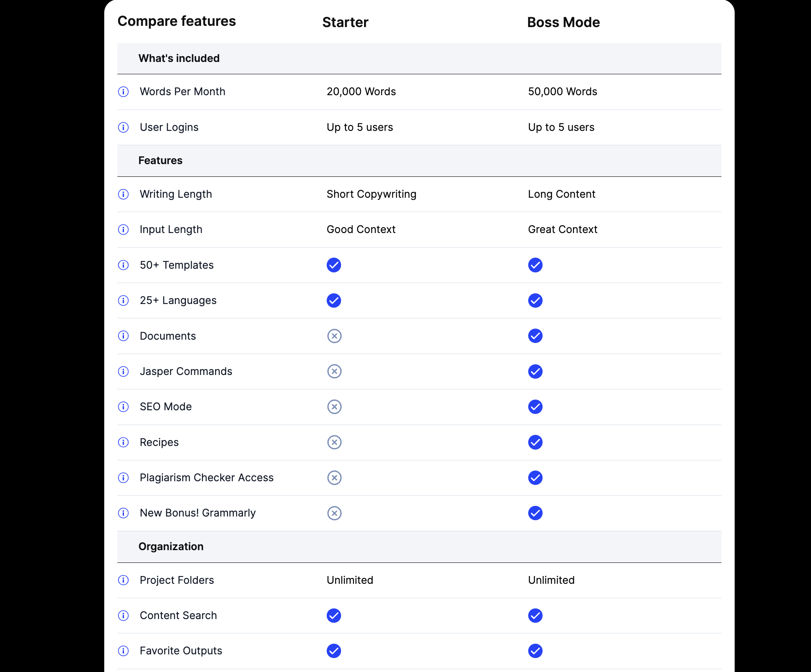Select the Starter plan column heading
Image resolution: width=811 pixels, height=672 pixels.
[x=345, y=22]
